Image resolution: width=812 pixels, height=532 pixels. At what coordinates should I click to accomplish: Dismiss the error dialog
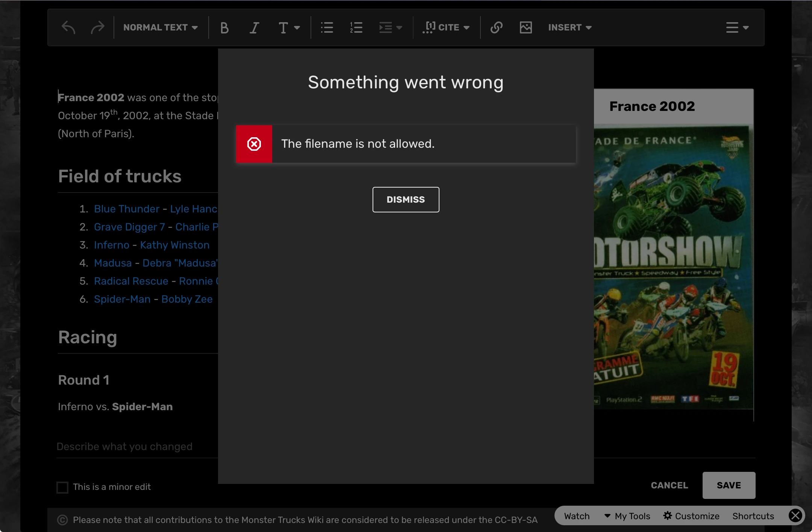tap(406, 200)
